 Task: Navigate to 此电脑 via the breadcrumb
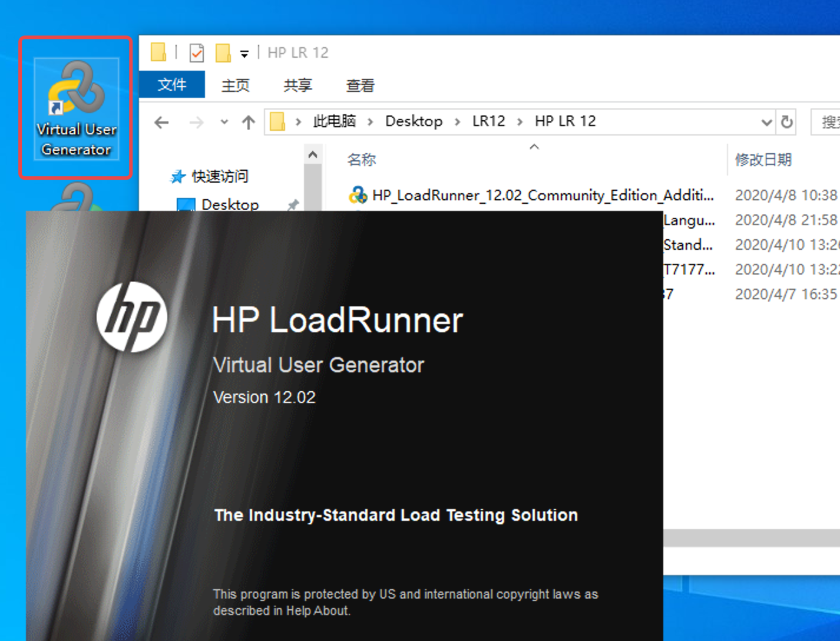tap(333, 121)
